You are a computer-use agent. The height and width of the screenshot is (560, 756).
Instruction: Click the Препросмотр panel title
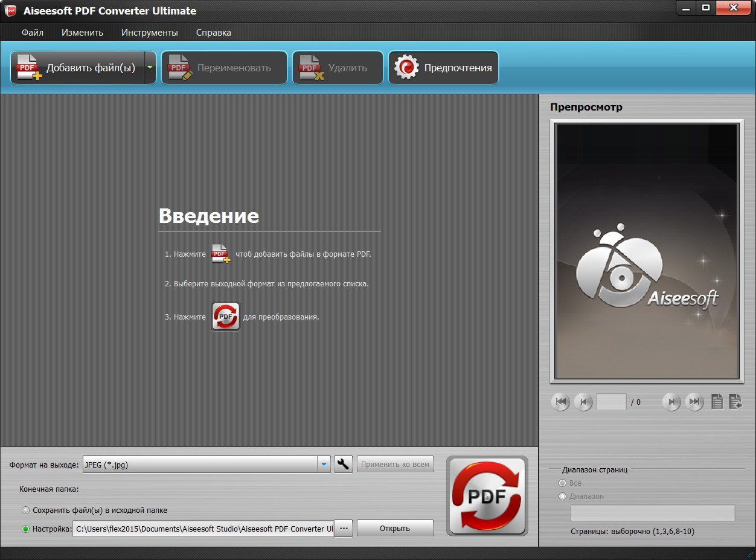(586, 107)
